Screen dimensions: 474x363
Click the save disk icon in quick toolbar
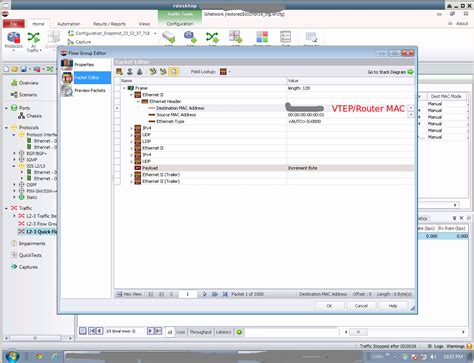pyautogui.click(x=24, y=69)
